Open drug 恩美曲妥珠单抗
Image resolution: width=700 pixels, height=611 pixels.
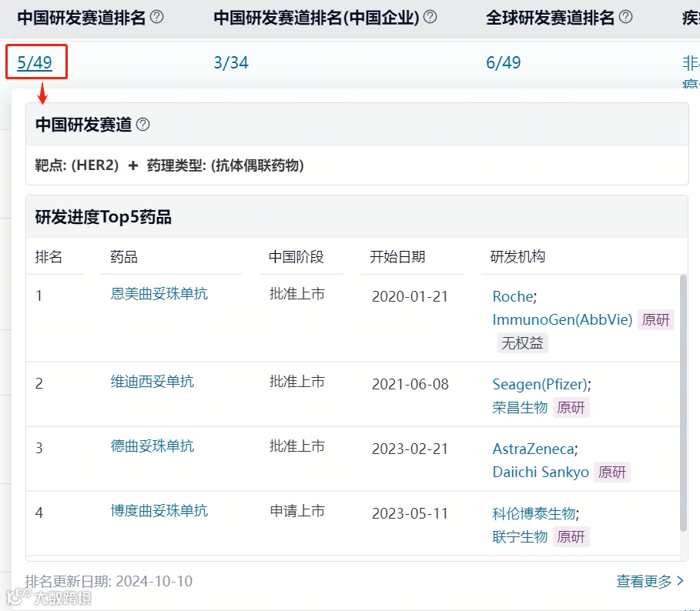pos(159,293)
